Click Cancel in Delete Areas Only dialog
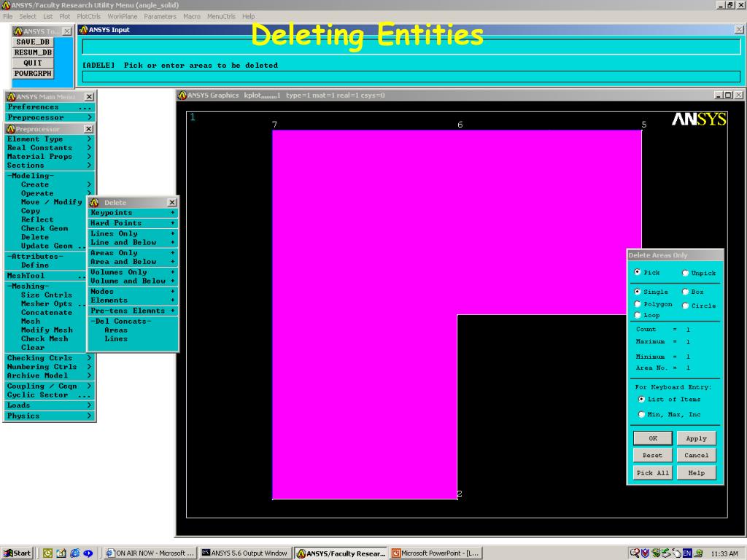This screenshot has width=747, height=560. coord(696,455)
